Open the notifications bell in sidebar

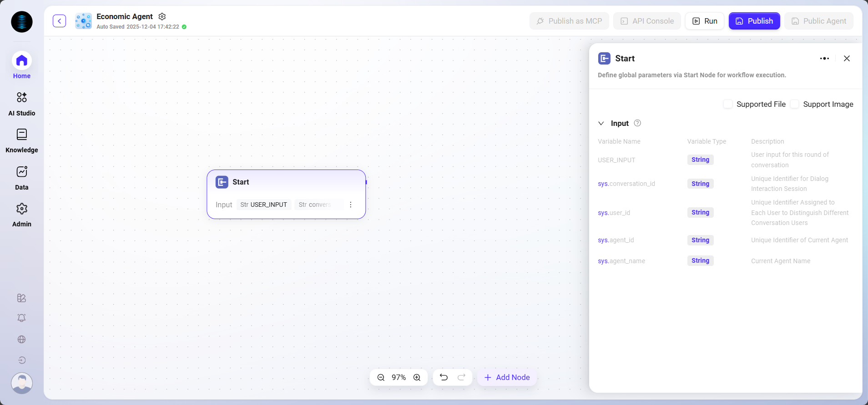[21, 318]
